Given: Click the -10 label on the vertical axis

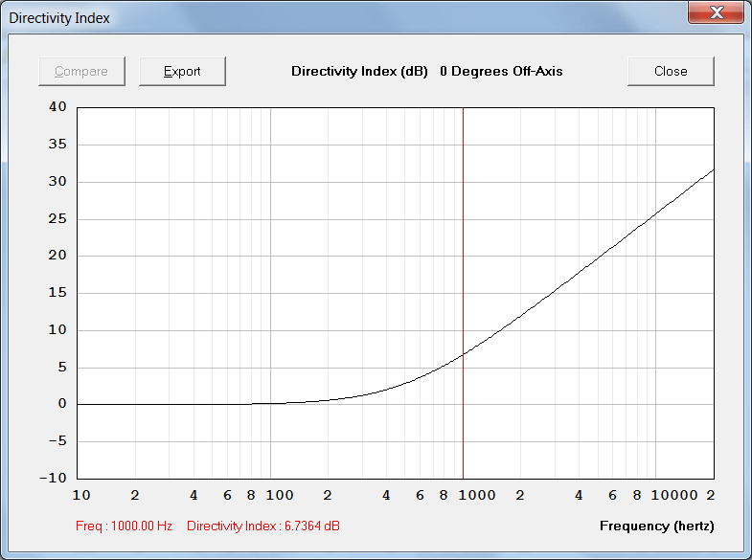Looking at the screenshot, I should coord(54,478).
